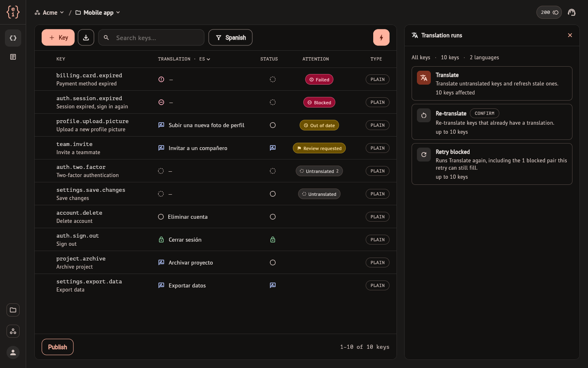Open the support headset icon in the header
This screenshot has height=368, width=588.
tap(572, 12)
